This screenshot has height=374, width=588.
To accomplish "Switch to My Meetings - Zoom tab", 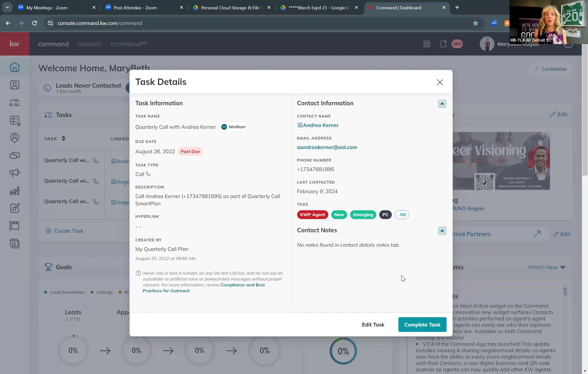I will tap(47, 8).
